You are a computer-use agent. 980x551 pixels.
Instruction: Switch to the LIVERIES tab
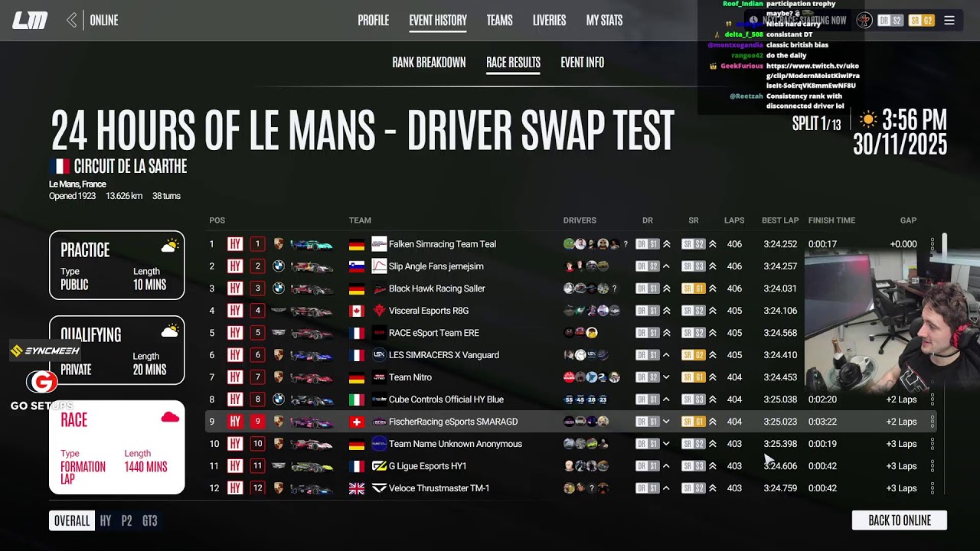click(549, 21)
